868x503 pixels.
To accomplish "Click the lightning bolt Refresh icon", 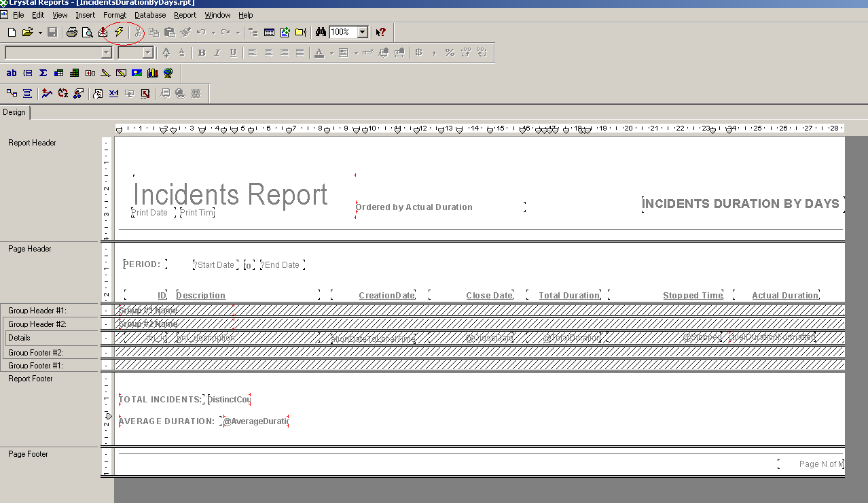I will (x=119, y=32).
